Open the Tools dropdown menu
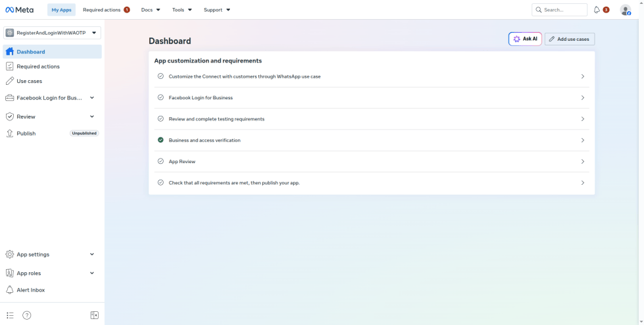The image size is (644, 325). coord(182,10)
